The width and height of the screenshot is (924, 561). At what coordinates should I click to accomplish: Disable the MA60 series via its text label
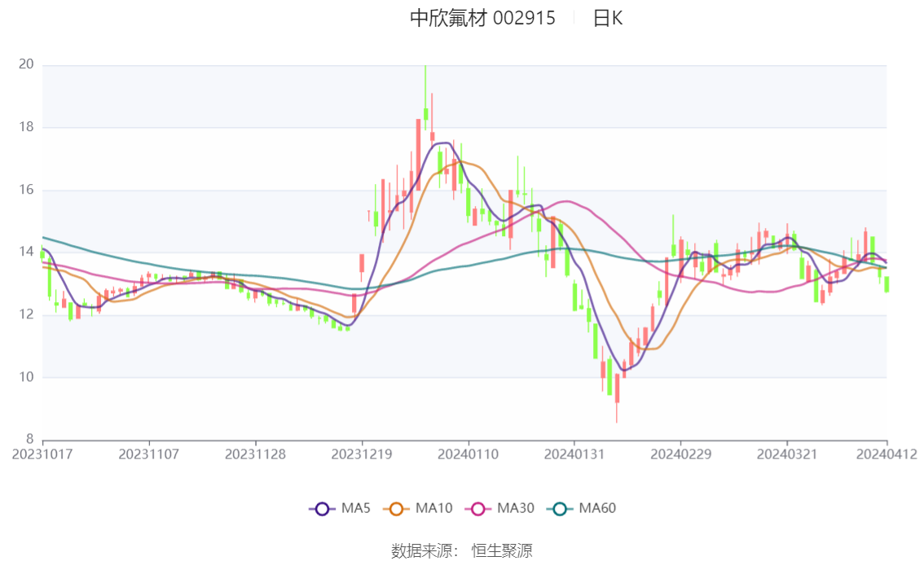(x=597, y=509)
